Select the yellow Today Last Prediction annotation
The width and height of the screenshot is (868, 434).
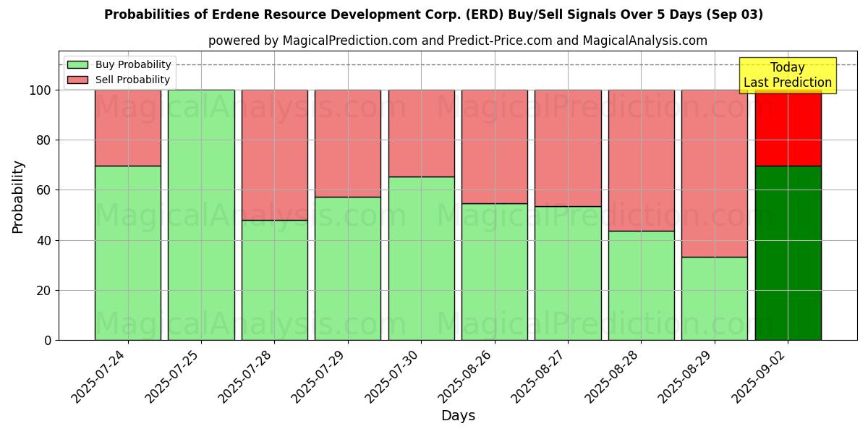pos(787,75)
